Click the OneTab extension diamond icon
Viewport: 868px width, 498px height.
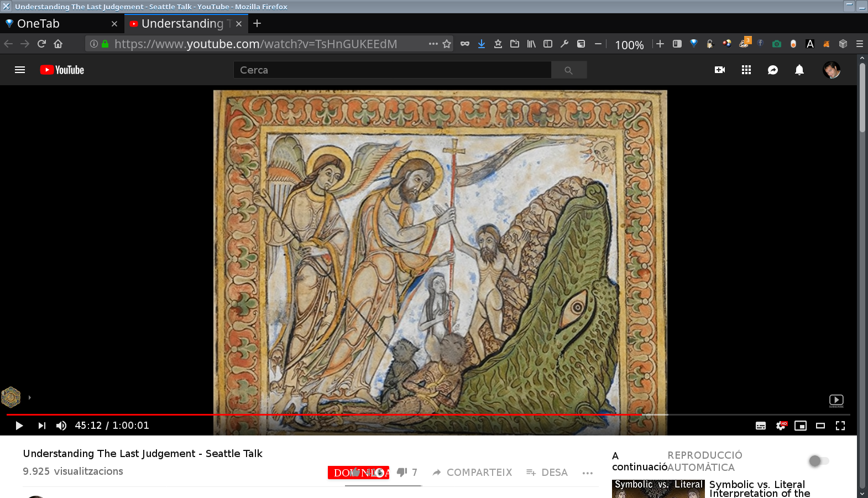coord(694,44)
